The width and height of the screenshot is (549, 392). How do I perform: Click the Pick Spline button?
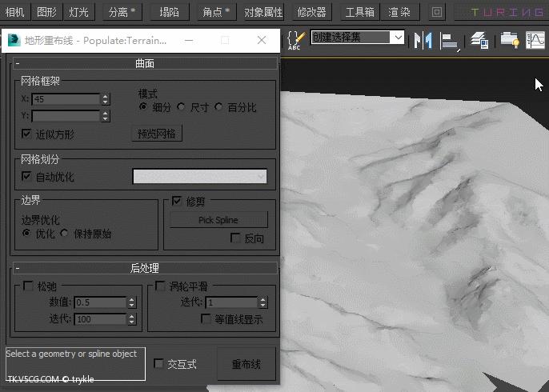218,220
